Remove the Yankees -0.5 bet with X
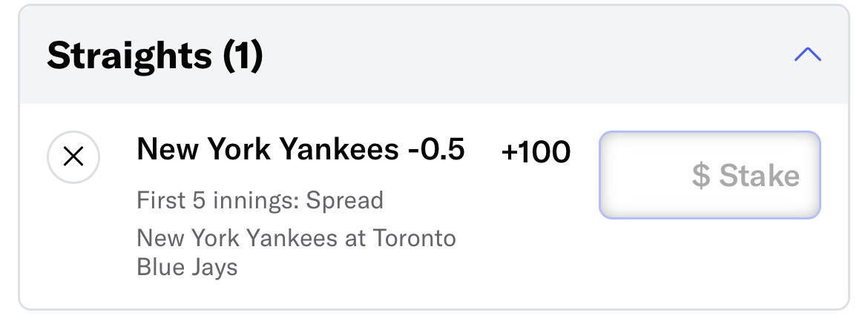This screenshot has height=327, width=868. (73, 157)
